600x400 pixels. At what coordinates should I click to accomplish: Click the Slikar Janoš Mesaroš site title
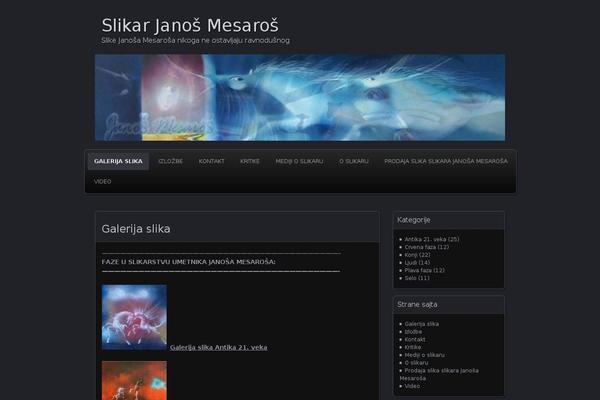190,26
